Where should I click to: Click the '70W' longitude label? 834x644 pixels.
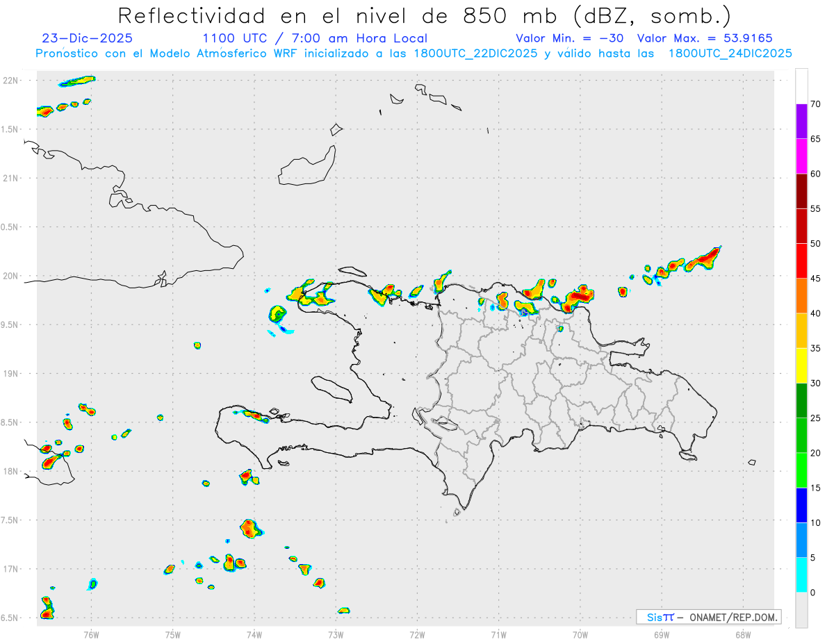pyautogui.click(x=580, y=634)
